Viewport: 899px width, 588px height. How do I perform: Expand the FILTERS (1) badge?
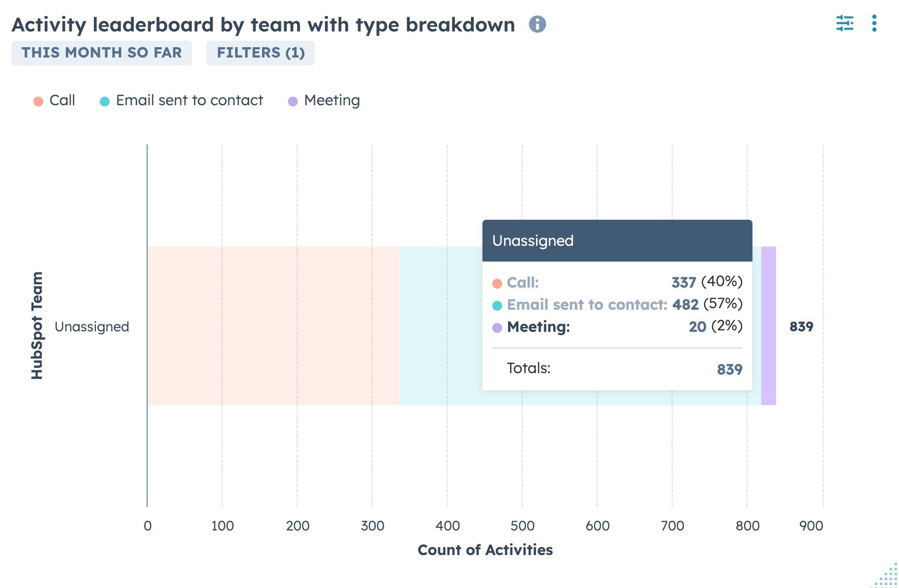[x=261, y=53]
